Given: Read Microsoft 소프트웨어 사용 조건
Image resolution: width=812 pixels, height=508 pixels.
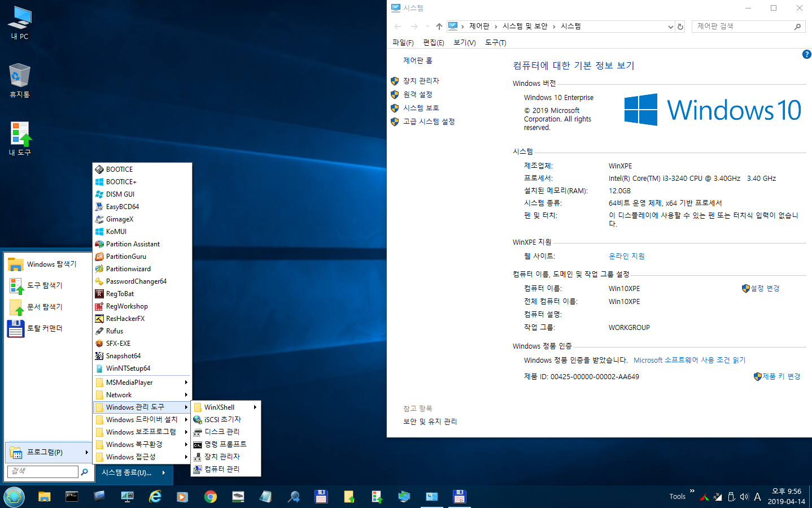Looking at the screenshot, I should tap(689, 360).
